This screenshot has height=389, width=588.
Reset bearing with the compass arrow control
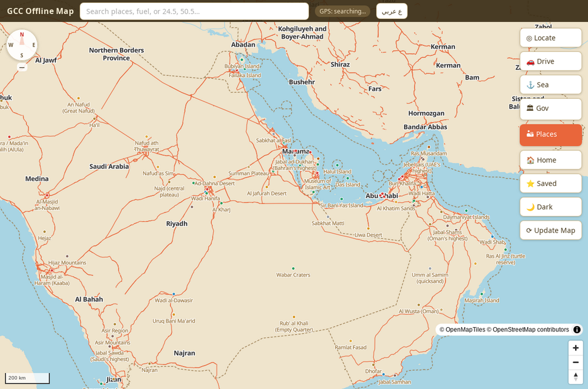[x=575, y=377]
